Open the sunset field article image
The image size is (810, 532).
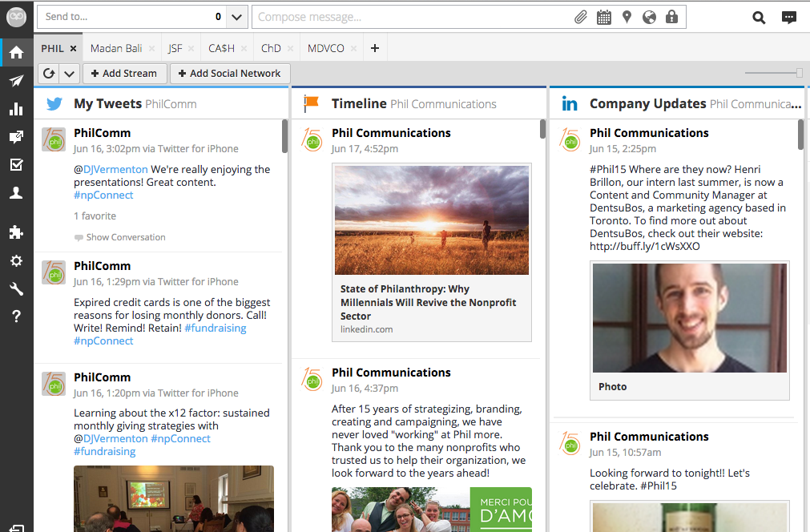[x=431, y=220]
